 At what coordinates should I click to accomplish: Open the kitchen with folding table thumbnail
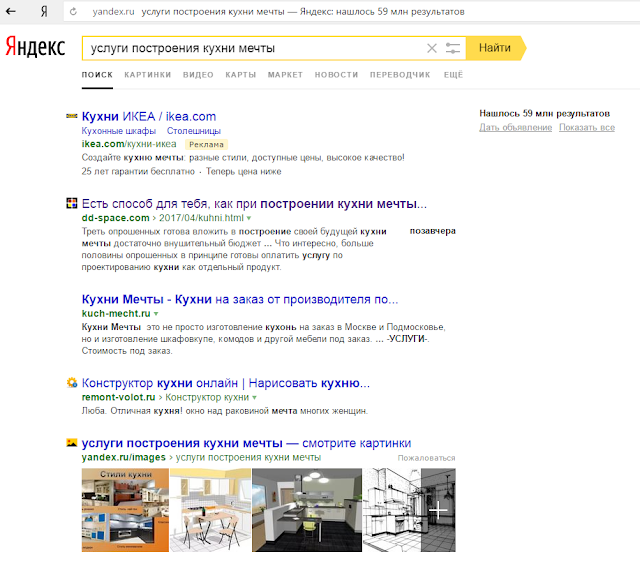point(210,510)
